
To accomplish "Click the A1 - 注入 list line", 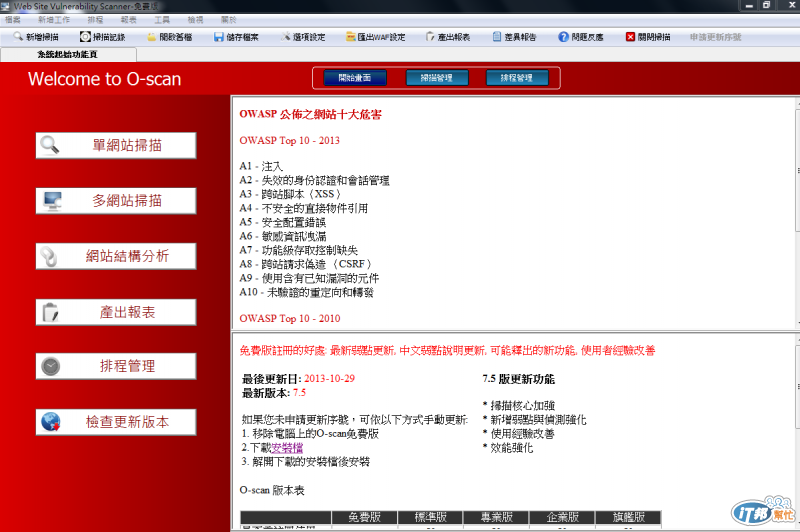I will tap(261, 166).
